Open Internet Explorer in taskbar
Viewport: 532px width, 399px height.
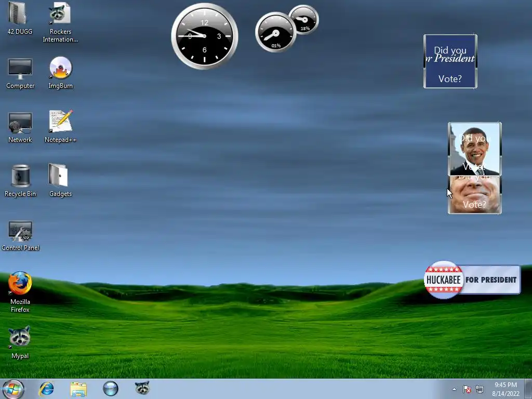(46, 389)
